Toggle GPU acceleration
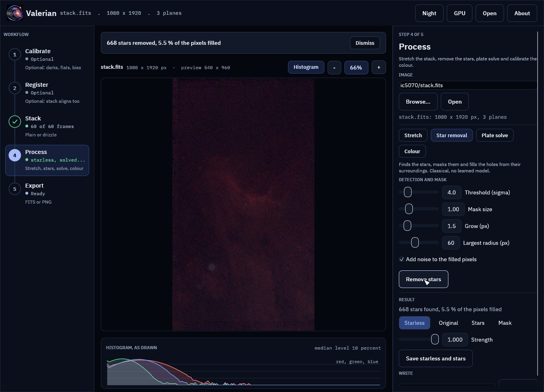544x392 pixels. point(460,13)
